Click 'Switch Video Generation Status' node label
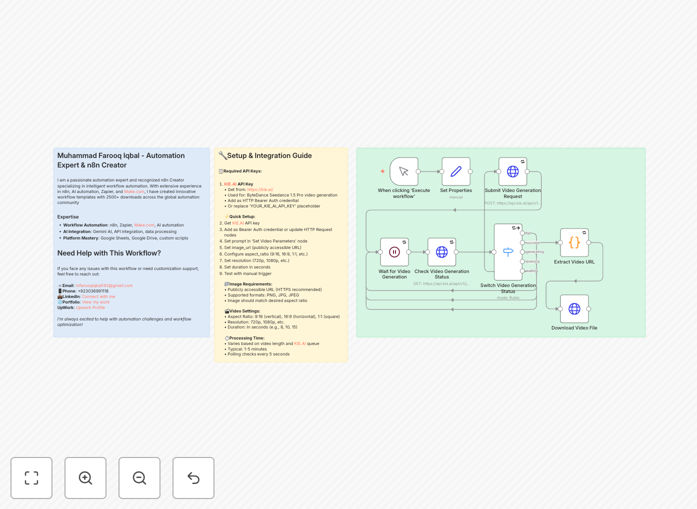The width and height of the screenshot is (697, 509). (x=508, y=288)
